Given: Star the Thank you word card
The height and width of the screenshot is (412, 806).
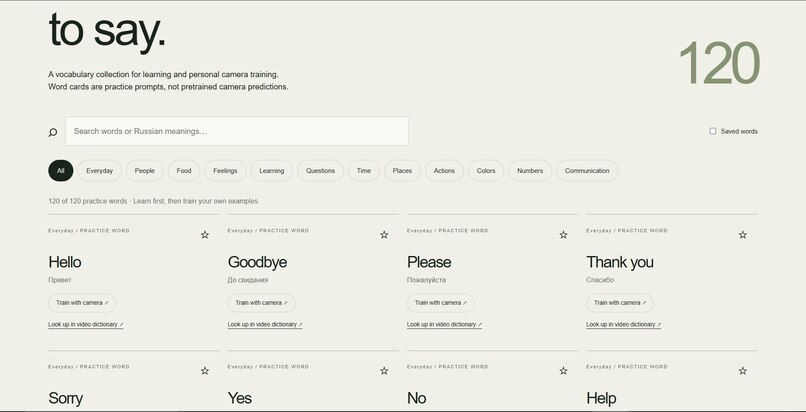Looking at the screenshot, I should tap(743, 235).
